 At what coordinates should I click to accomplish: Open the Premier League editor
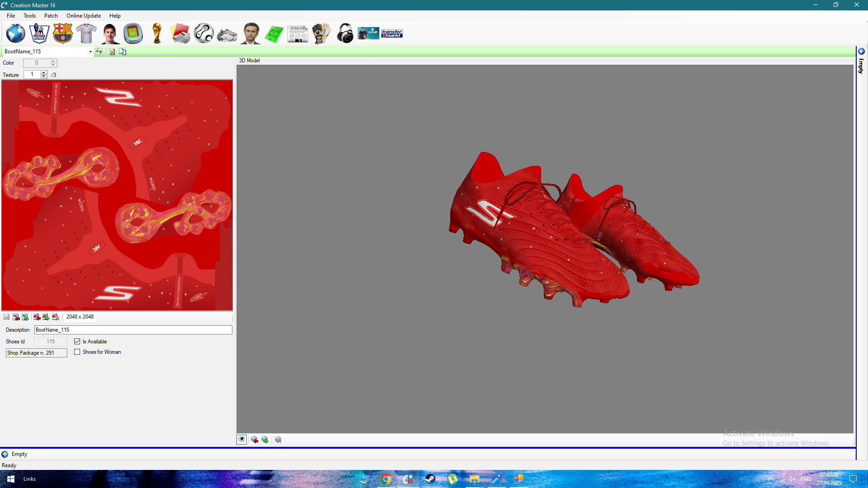[39, 33]
